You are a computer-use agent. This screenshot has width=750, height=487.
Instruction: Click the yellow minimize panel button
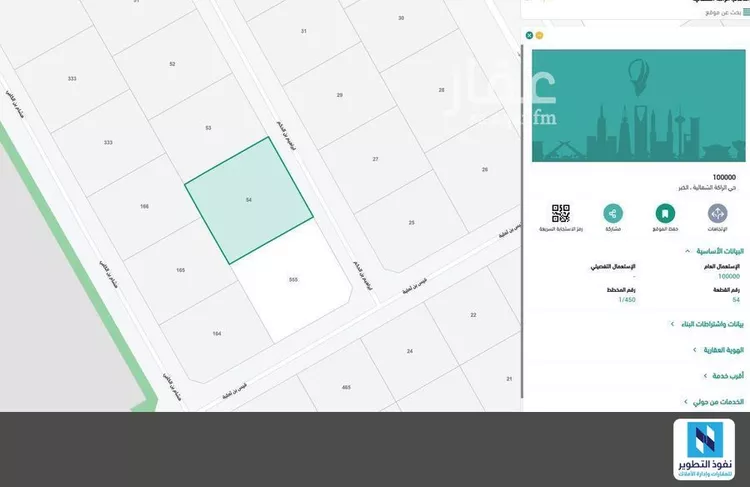click(x=539, y=35)
